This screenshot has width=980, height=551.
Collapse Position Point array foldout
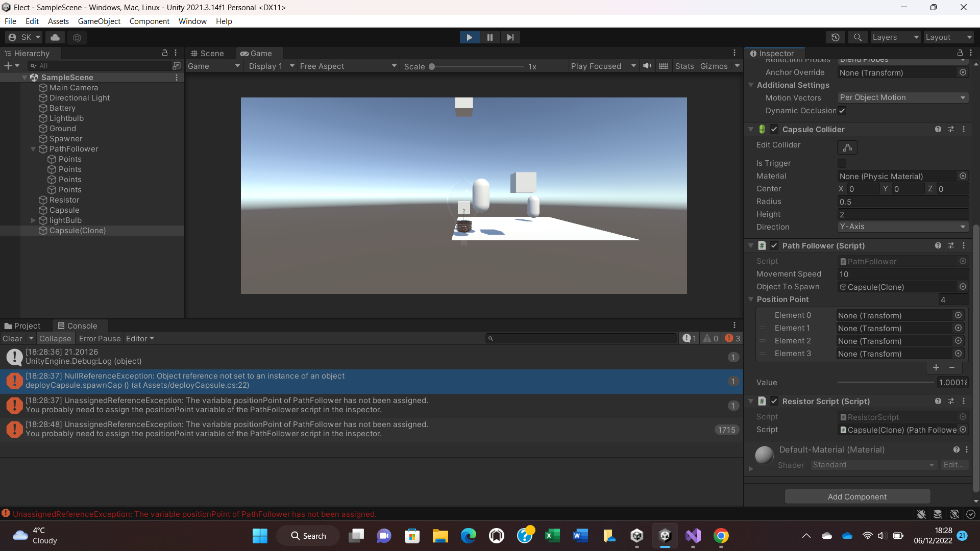(x=751, y=299)
